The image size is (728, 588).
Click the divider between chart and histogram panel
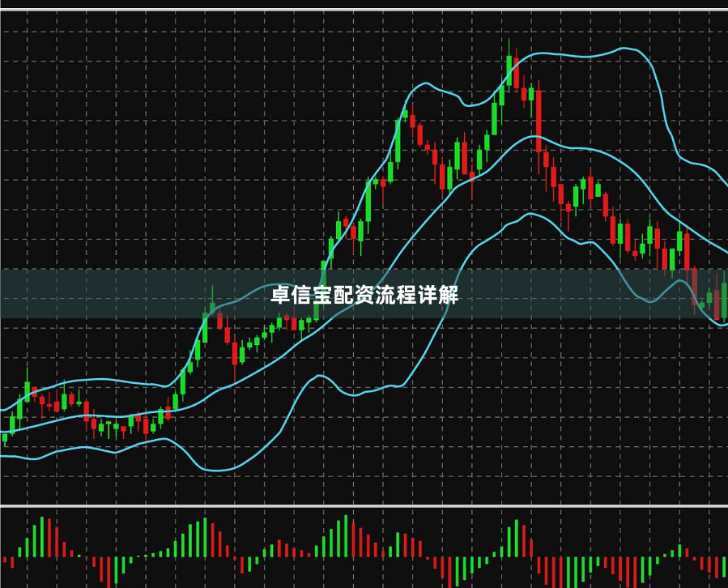[364, 505]
